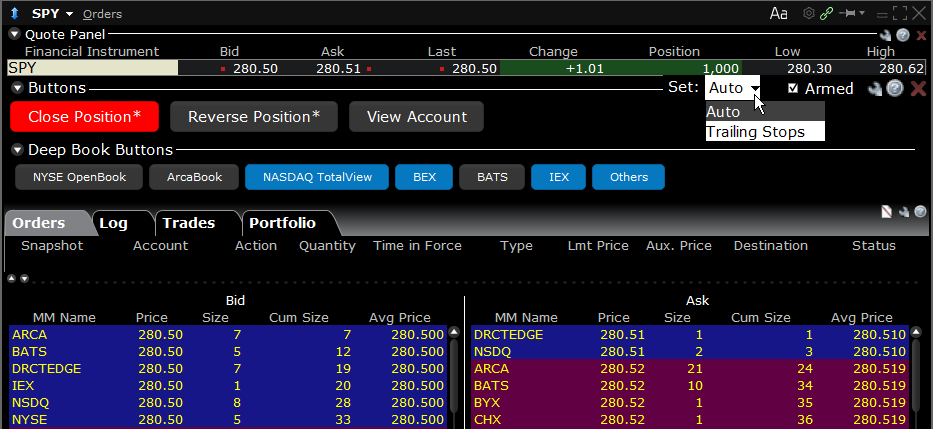Click the Orders link in title bar

coord(102,14)
